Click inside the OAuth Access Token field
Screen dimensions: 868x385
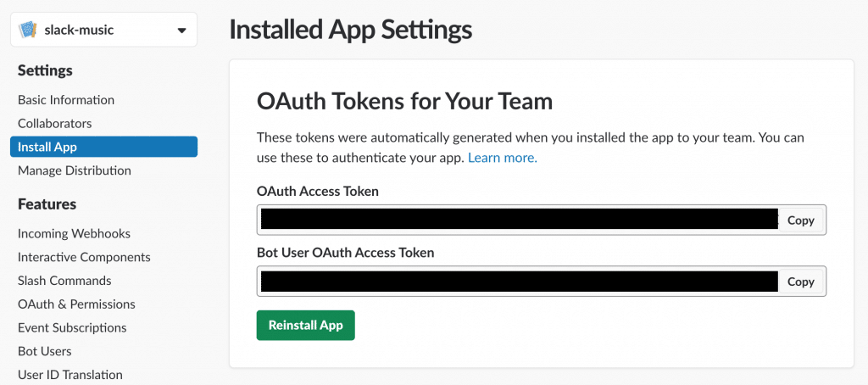point(519,220)
